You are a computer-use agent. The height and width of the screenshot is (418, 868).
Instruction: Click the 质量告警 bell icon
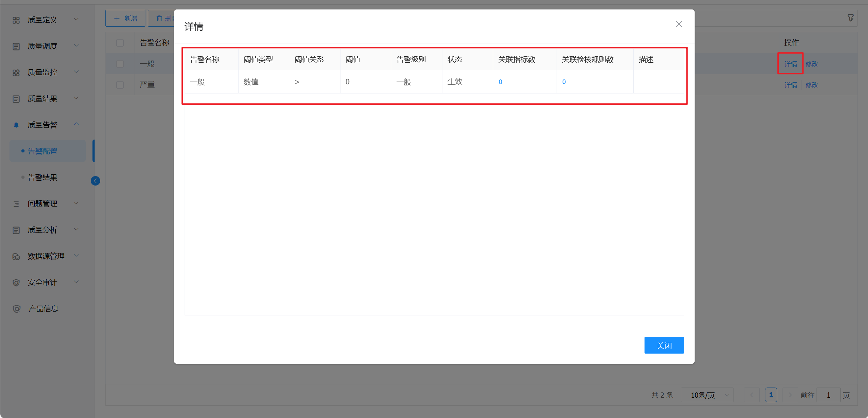[16, 125]
